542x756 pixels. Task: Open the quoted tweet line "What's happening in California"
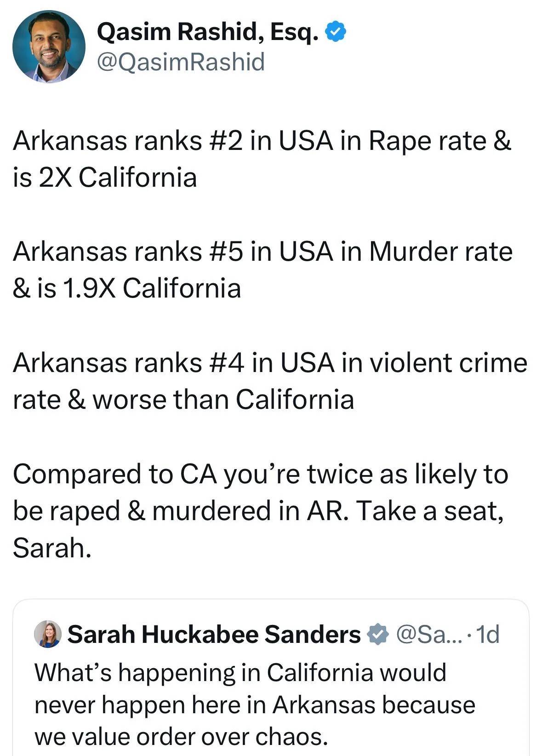coord(240,672)
